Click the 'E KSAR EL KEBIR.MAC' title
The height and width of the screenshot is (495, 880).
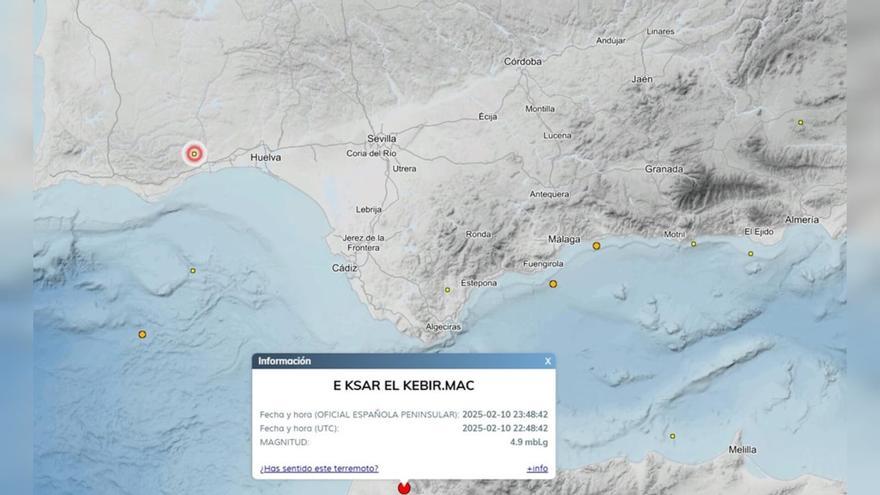pos(404,386)
